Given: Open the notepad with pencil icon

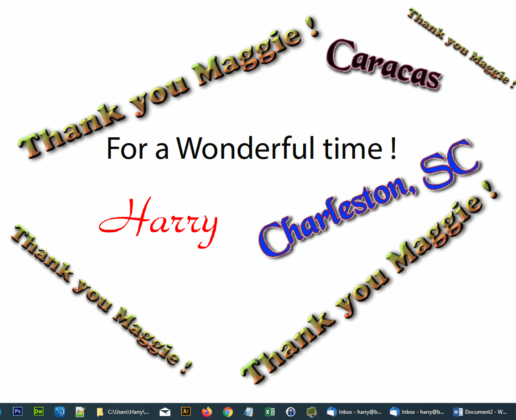Looking at the screenshot, I should [80, 412].
